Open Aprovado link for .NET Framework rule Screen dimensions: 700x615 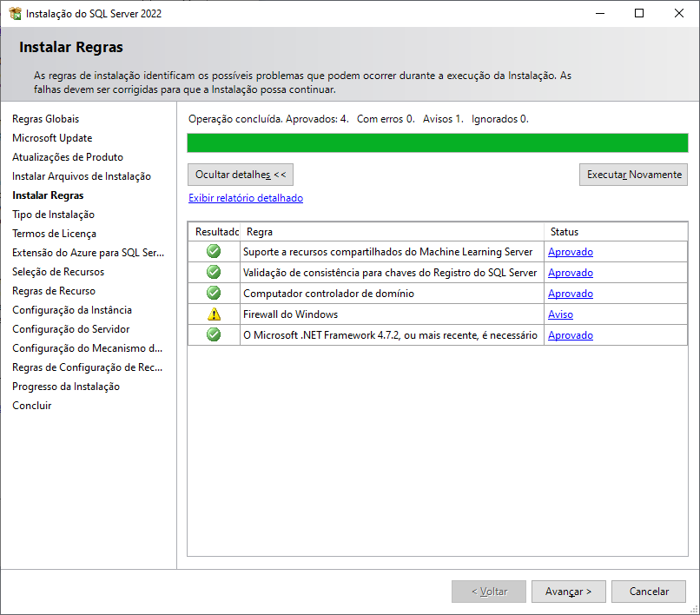point(570,335)
